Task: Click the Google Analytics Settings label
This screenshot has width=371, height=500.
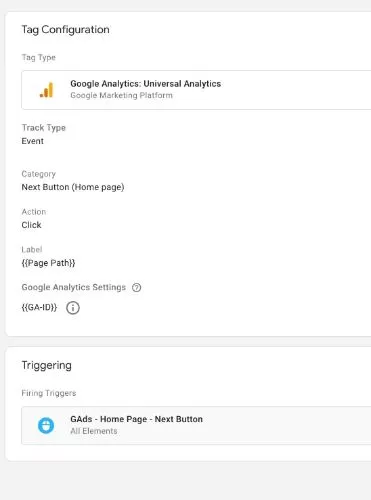Action: 74,287
